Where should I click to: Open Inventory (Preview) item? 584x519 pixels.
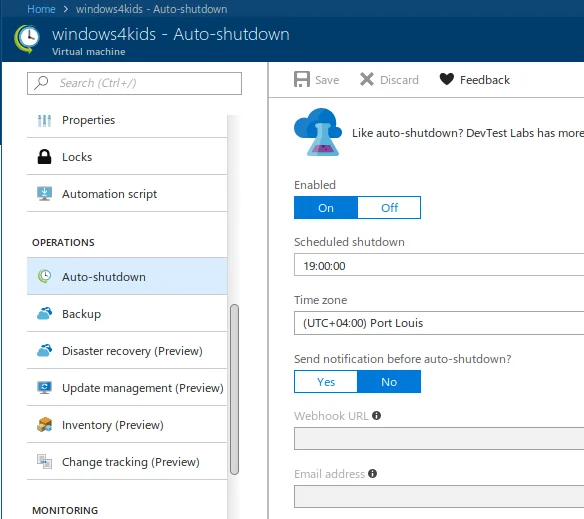[127, 424]
